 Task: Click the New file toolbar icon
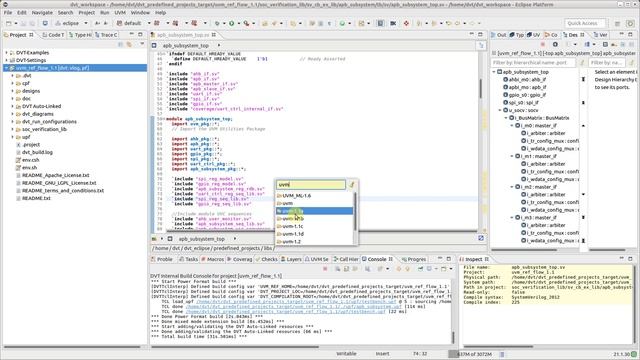click(x=9, y=23)
